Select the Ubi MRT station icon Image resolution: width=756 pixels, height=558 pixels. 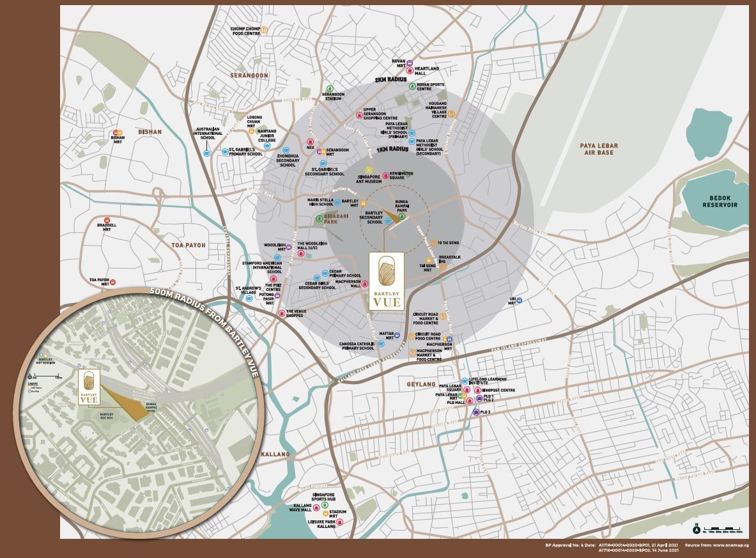click(519, 300)
